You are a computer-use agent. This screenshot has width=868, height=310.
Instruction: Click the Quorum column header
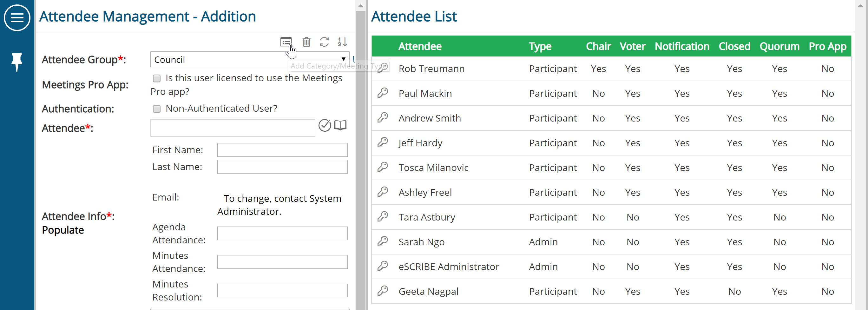pyautogui.click(x=779, y=46)
